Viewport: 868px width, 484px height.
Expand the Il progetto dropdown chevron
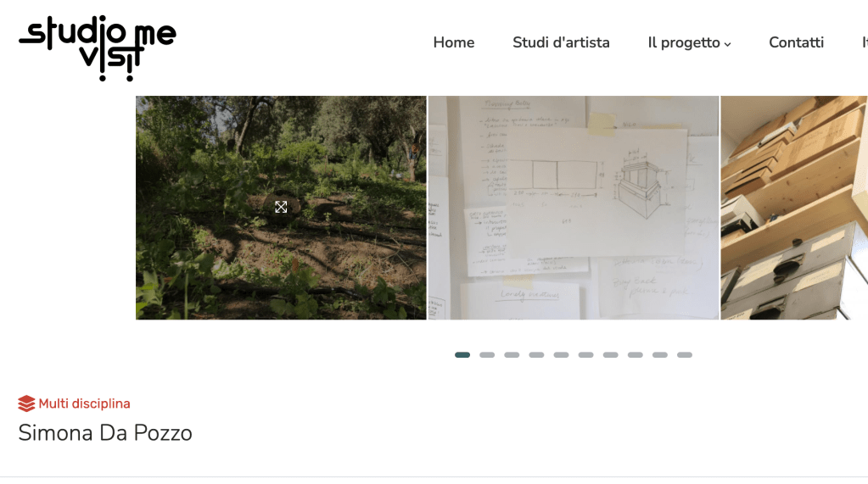click(x=728, y=44)
